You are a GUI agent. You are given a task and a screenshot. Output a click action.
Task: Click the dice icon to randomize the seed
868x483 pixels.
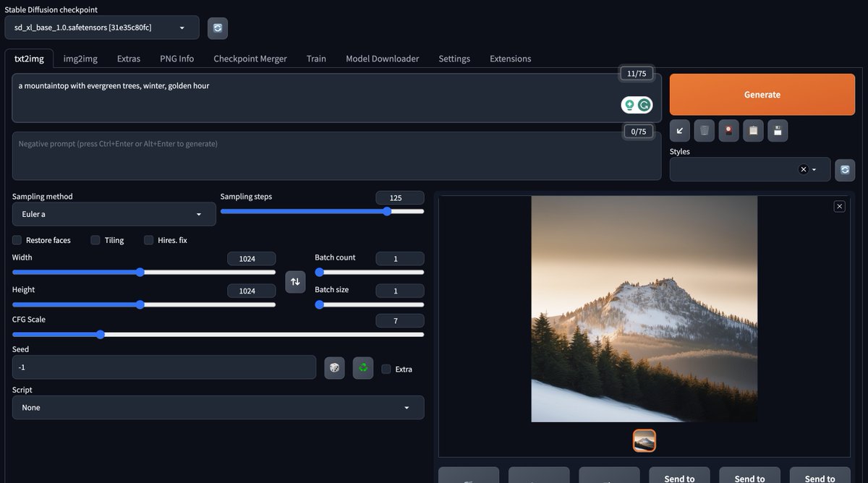tap(334, 367)
